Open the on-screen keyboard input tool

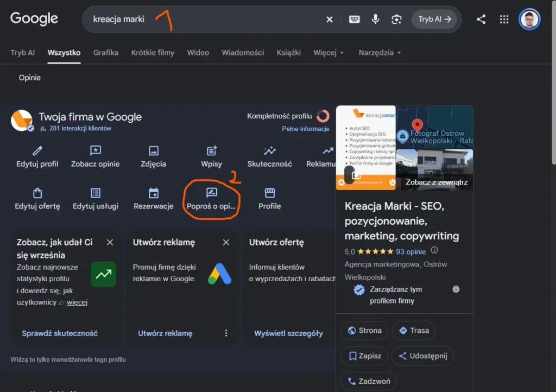[354, 20]
